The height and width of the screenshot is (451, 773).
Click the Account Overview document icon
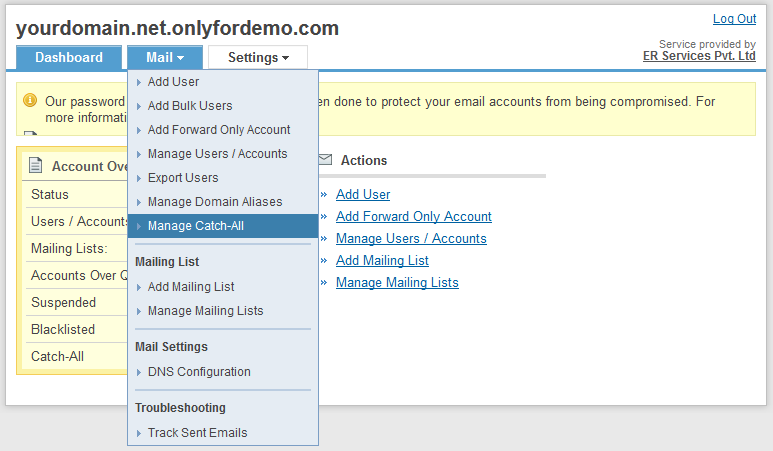(x=36, y=166)
